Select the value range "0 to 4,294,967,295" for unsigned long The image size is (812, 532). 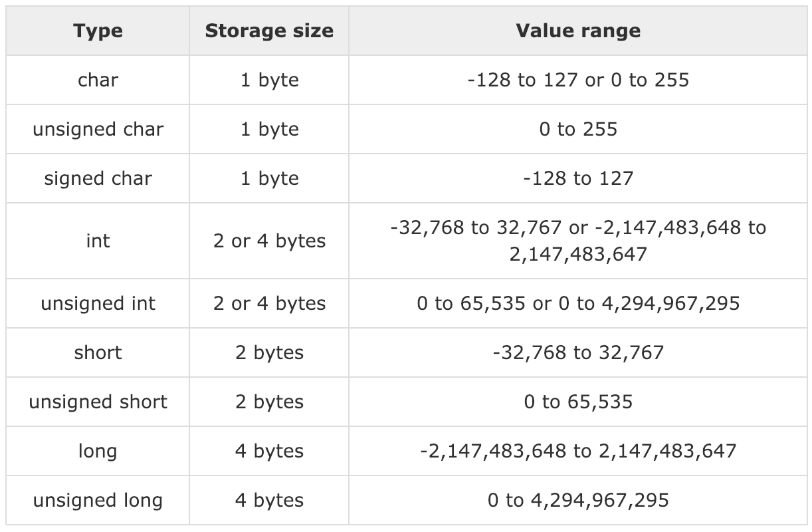click(x=578, y=500)
